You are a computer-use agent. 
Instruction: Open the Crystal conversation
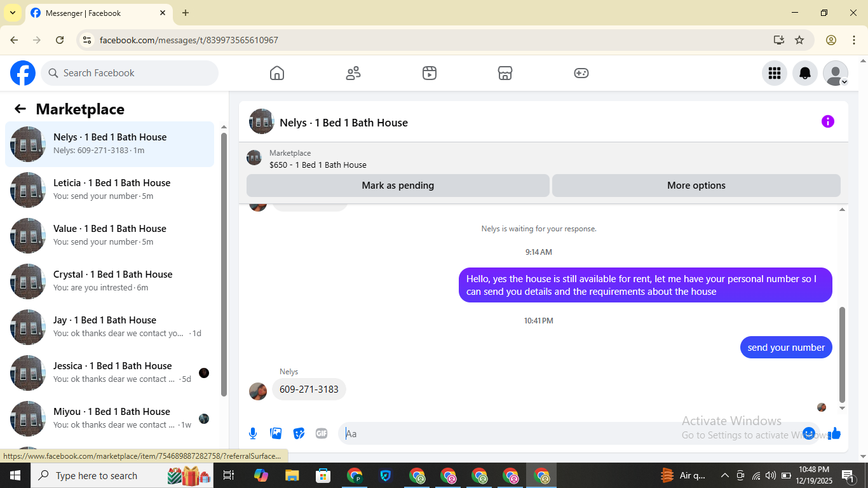[x=109, y=281]
